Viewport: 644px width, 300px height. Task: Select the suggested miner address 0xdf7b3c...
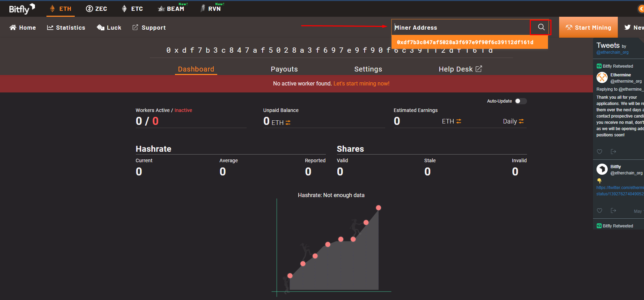coord(470,42)
